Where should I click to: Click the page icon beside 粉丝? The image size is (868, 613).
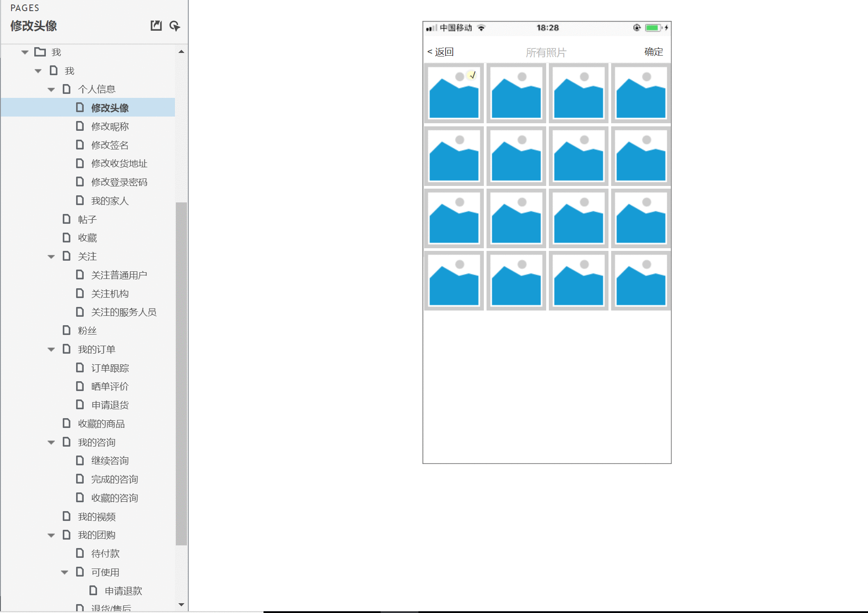(x=67, y=330)
